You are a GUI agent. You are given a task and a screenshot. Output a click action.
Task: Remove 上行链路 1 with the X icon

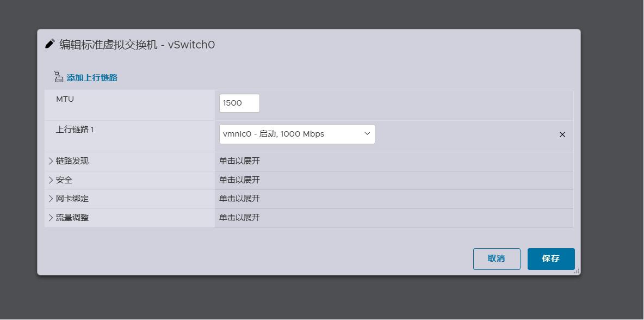coord(562,134)
